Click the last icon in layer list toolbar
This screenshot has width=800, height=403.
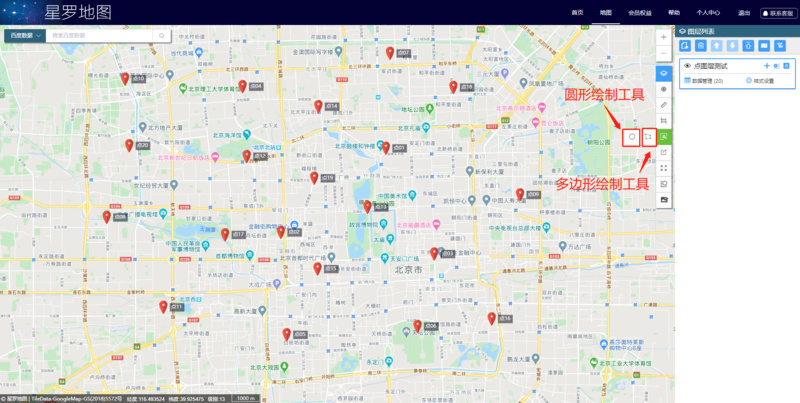780,46
